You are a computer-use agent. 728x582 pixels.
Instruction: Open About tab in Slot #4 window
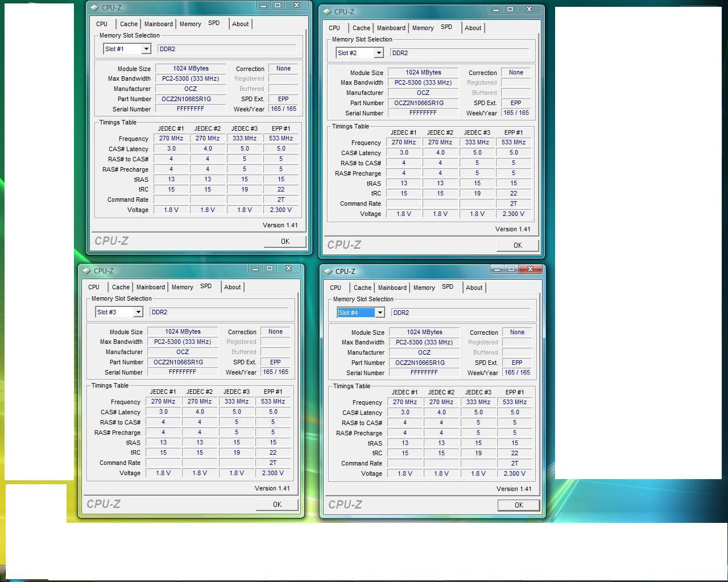point(474,288)
